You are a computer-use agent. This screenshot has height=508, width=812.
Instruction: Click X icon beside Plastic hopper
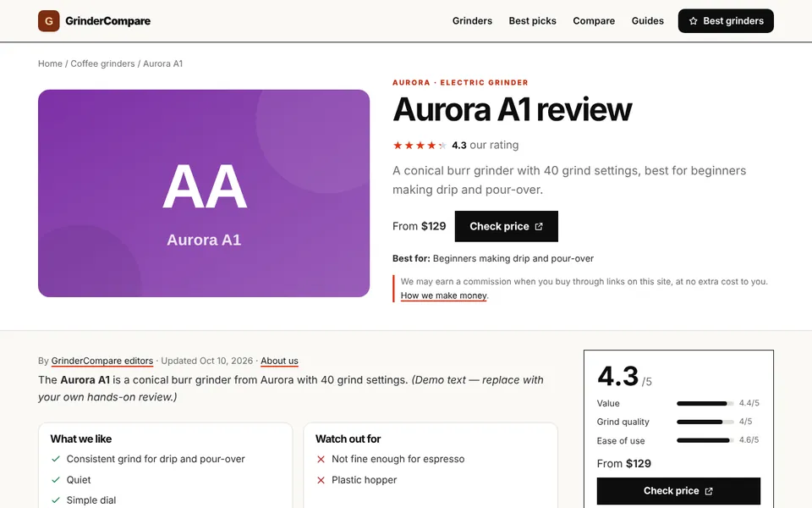[x=321, y=480]
